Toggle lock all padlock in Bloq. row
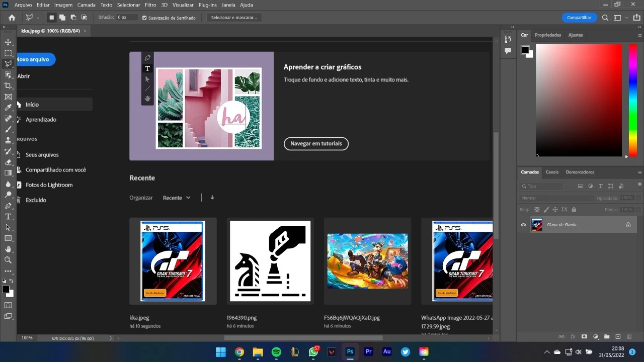644x362 pixels. coord(574,210)
